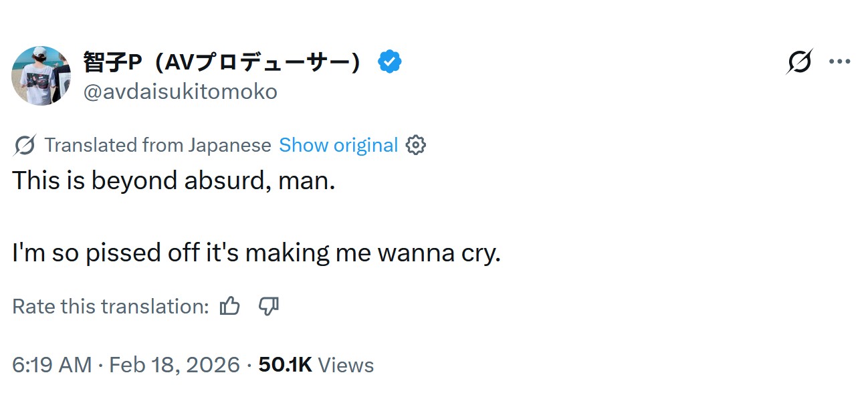Viewport: 868px width, 393px height.
Task: Click the line "This is beyond absurd, man."
Action: click(173, 181)
